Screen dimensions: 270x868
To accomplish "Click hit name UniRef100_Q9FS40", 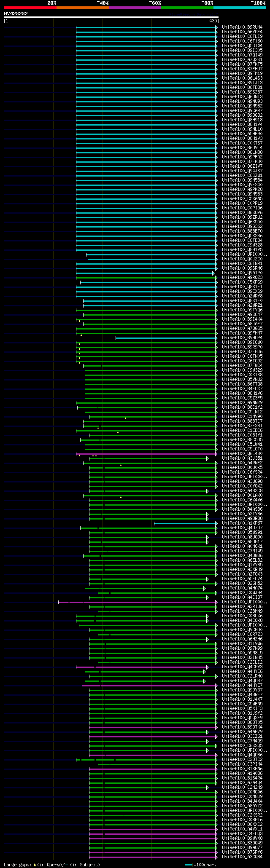I will [242, 185].
